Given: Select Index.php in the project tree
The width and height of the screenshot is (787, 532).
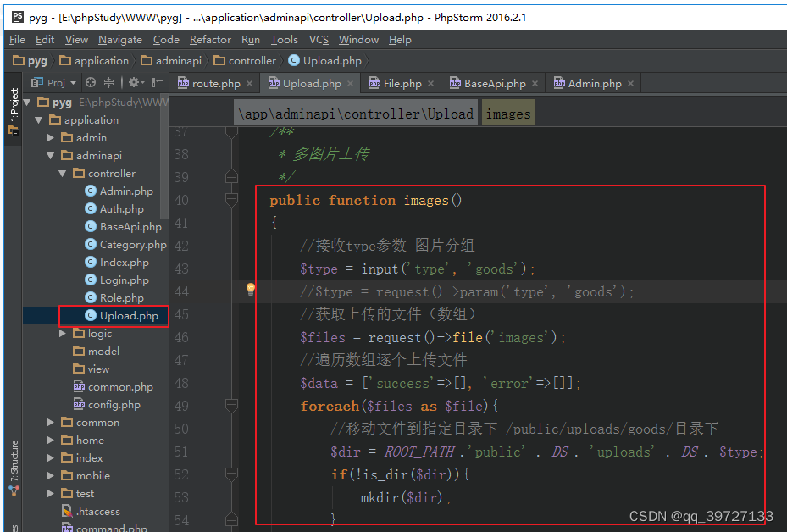Looking at the screenshot, I should pos(117,263).
